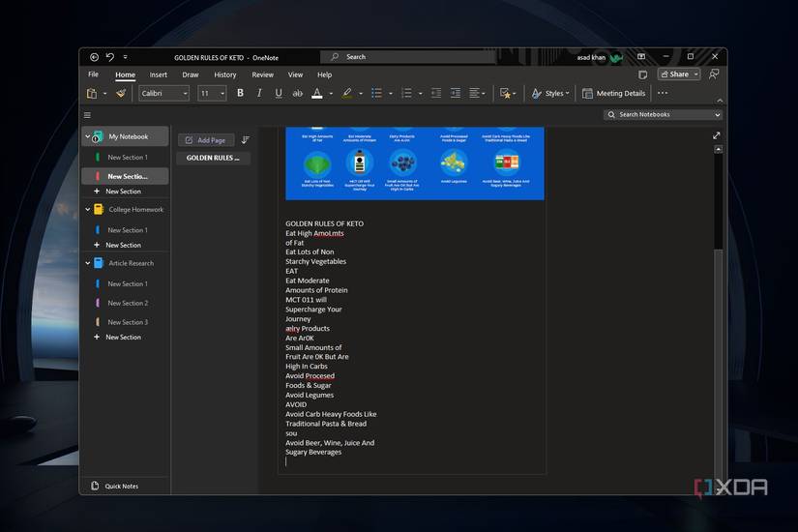Open the highlight color dropdown arrow
798x532 pixels.
click(361, 94)
